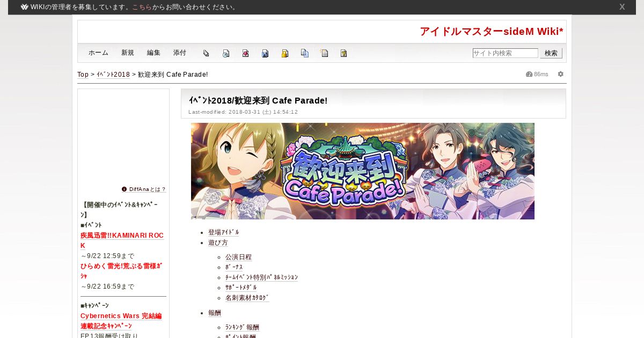Open the gear settings icon
The height and width of the screenshot is (338, 644).
point(561,74)
